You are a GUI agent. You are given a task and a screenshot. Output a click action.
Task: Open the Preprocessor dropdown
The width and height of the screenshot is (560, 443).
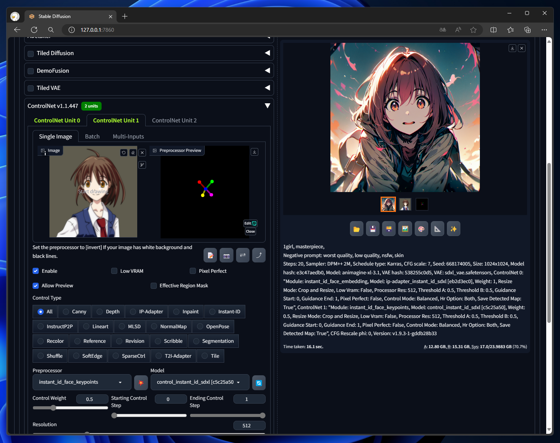click(x=81, y=382)
